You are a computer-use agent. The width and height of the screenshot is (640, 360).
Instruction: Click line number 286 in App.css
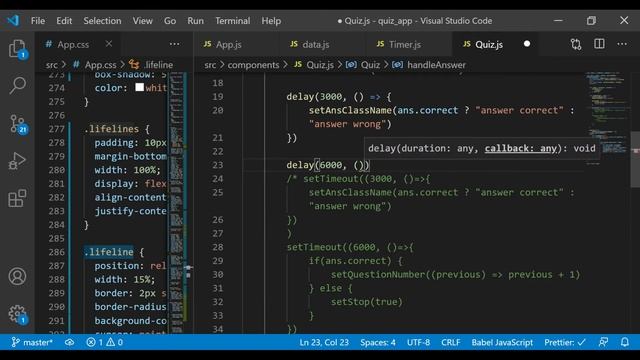pyautogui.click(x=56, y=252)
